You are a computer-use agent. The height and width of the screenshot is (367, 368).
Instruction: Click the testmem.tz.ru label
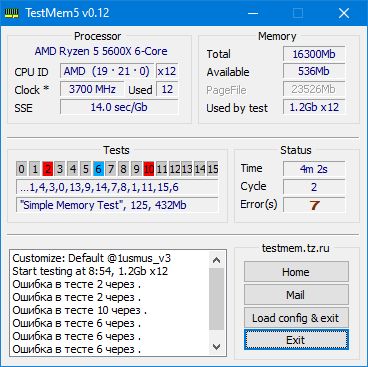coord(296,248)
